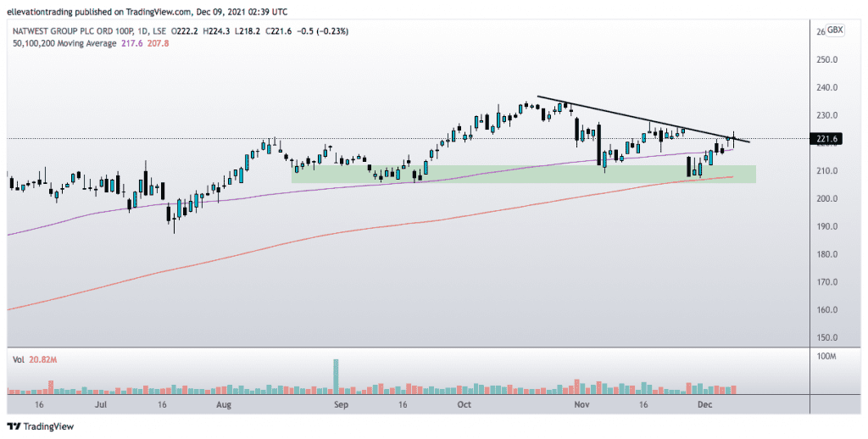The height and width of the screenshot is (439, 868).
Task: Click the red moving average value 207.8
Action: 159,43
